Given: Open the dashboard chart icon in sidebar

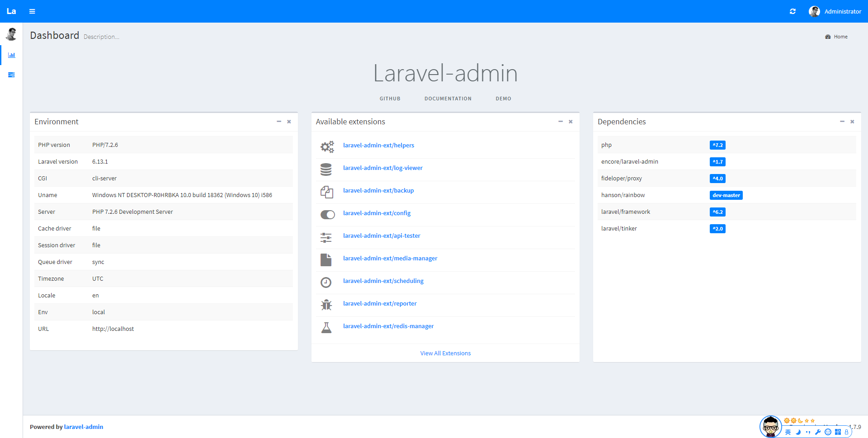Looking at the screenshot, I should 12,55.
